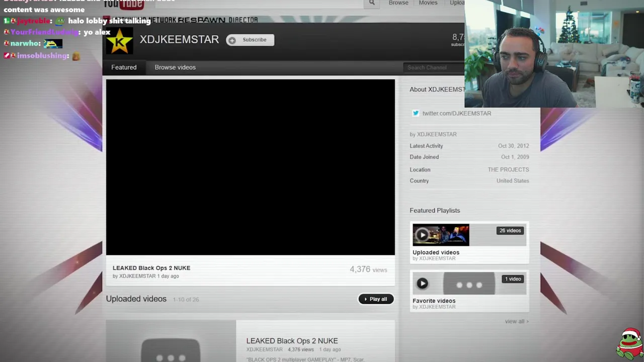Viewport: 644px width, 362px height.
Task: Click play icon on Favorite videos playlist
Action: 422,284
